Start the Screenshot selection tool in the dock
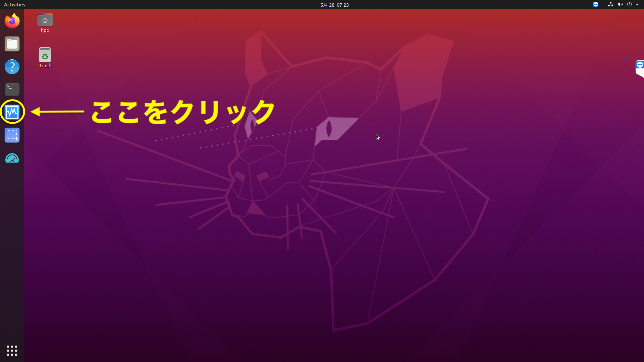This screenshot has height=362, width=644. tap(12, 135)
